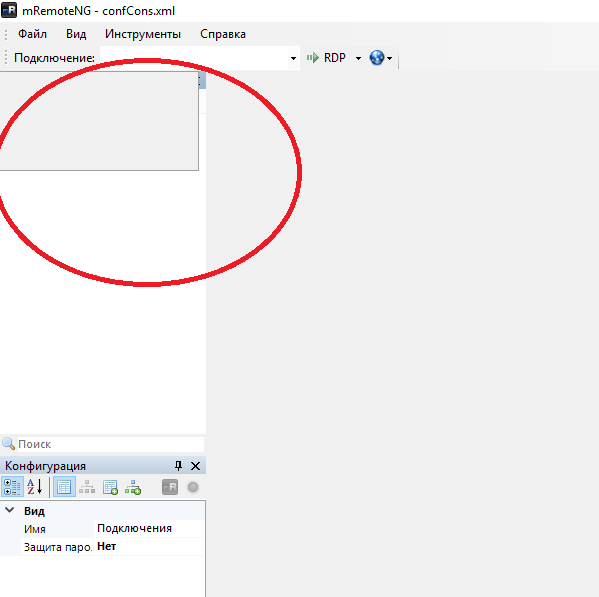Expand the quick connect history dropdown arrow

coord(293,58)
